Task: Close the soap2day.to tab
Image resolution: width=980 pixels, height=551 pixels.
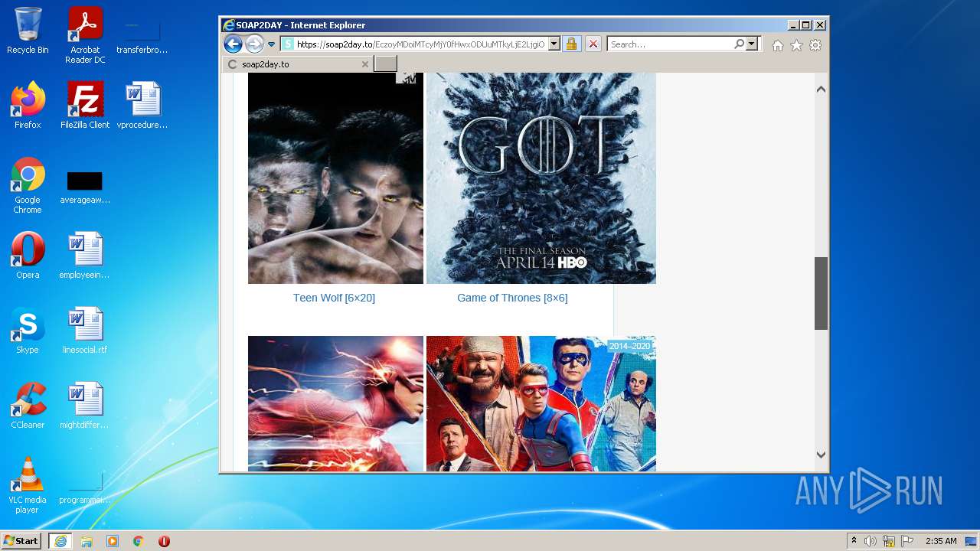Action: click(x=365, y=64)
